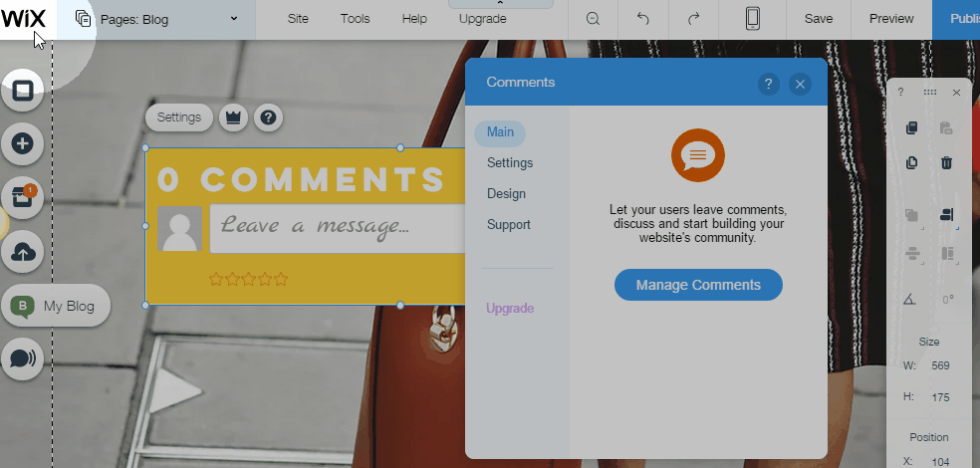Close the Comments panel
Viewport: 980px width, 468px height.
pyautogui.click(x=800, y=84)
